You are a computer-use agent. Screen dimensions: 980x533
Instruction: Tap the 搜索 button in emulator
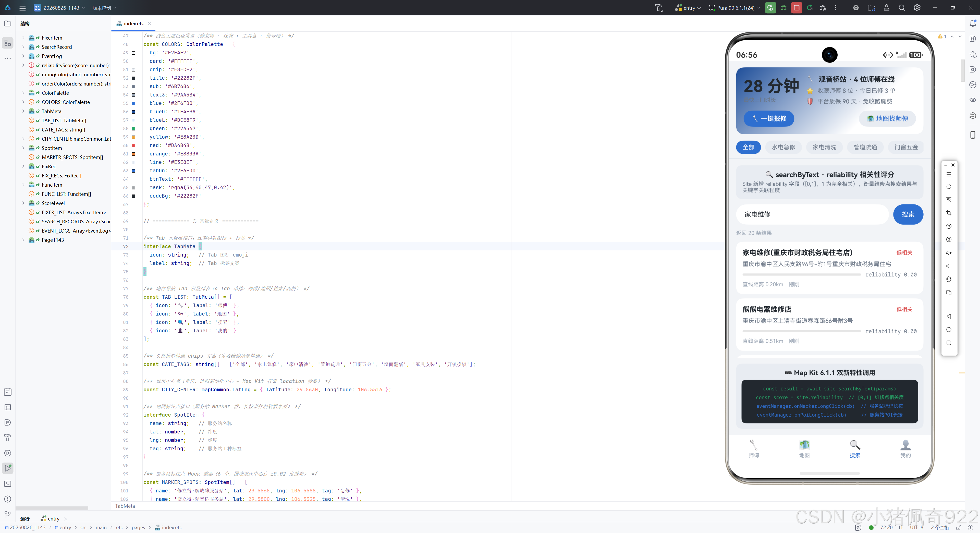(908, 214)
